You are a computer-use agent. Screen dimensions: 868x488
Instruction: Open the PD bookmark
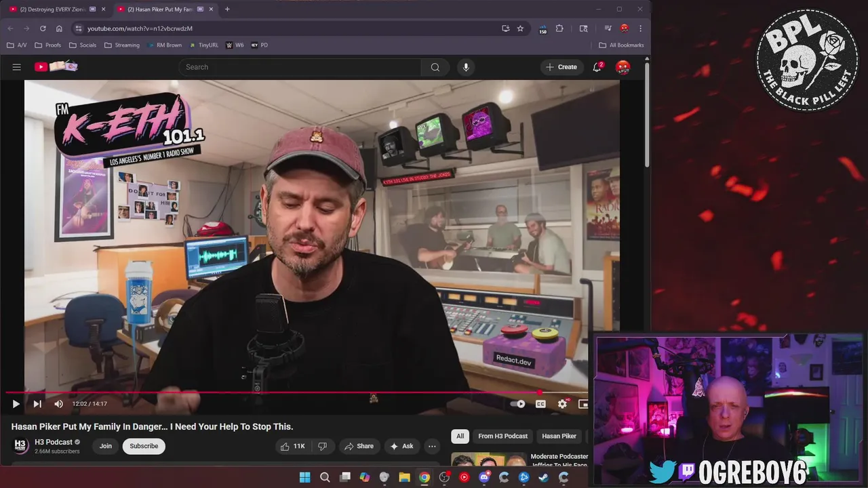259,45
